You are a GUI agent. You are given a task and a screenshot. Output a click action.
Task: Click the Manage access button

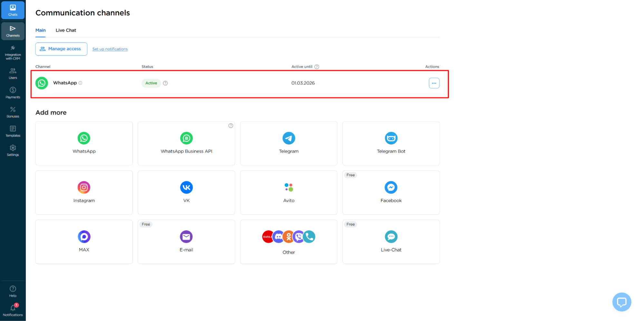point(61,49)
